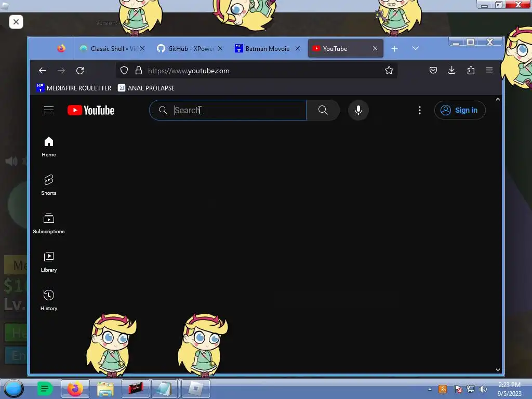Image resolution: width=532 pixels, height=399 pixels.
Task: Open the Firefox downloads panel
Action: point(451,70)
